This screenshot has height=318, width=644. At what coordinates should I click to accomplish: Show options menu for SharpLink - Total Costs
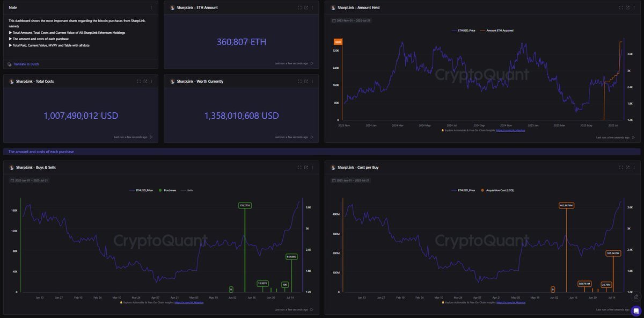click(151, 81)
